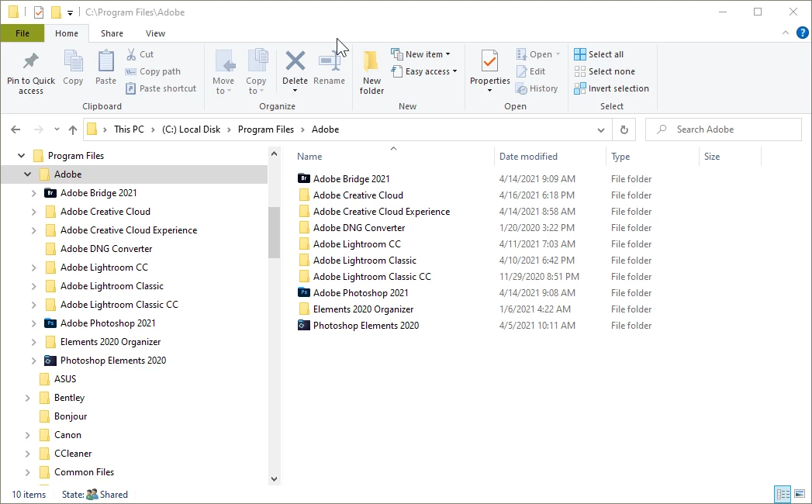Open the address bar history dropdown
Image resolution: width=812 pixels, height=504 pixels.
tap(601, 130)
